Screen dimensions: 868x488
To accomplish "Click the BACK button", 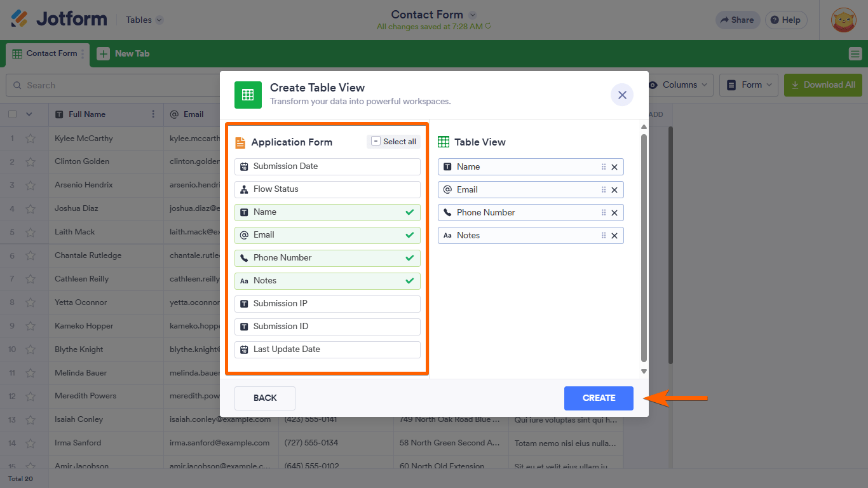I will tap(265, 398).
